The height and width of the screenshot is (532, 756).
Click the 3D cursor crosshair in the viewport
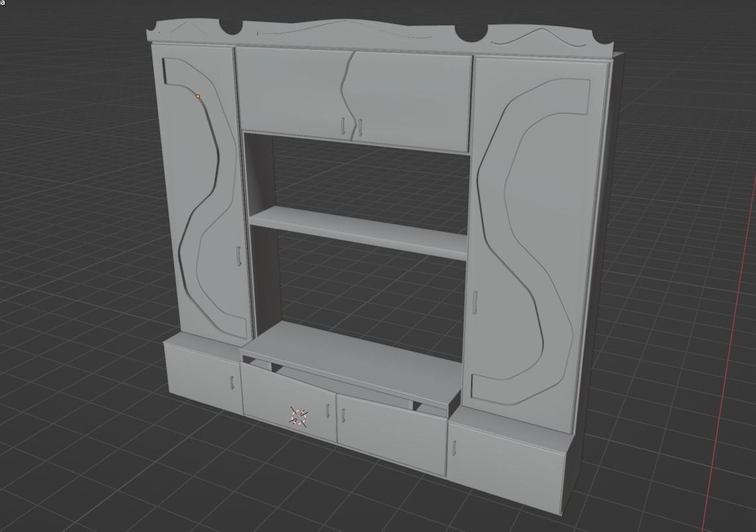[x=298, y=417]
